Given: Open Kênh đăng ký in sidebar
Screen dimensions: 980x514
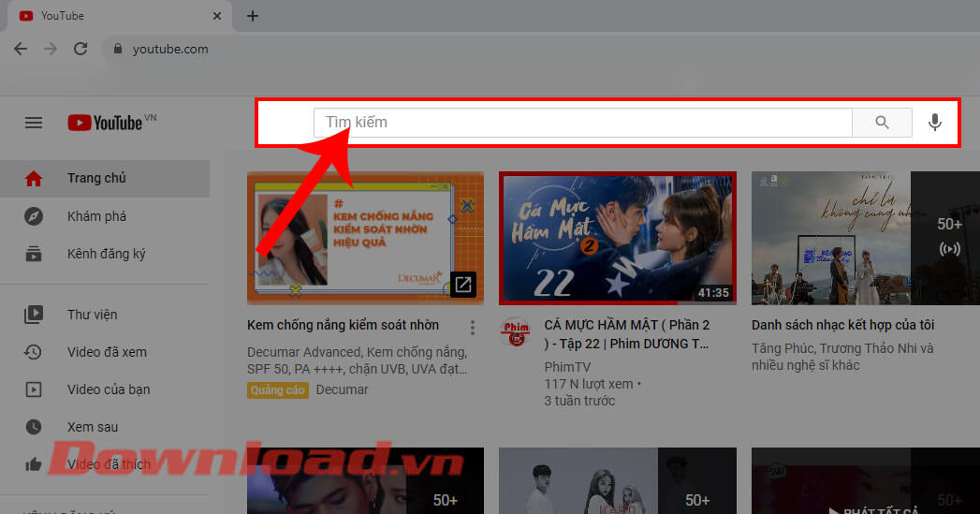Looking at the screenshot, I should point(105,254).
